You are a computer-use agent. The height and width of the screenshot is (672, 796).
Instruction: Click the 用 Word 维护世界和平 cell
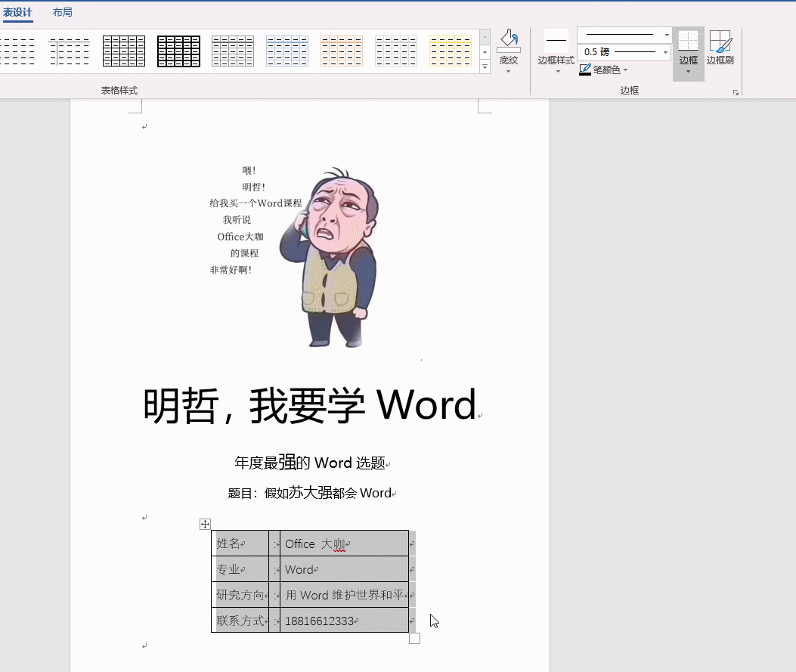pos(344,595)
